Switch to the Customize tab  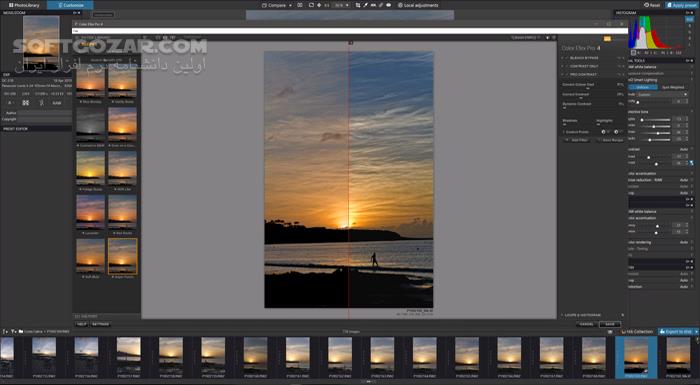tap(70, 5)
